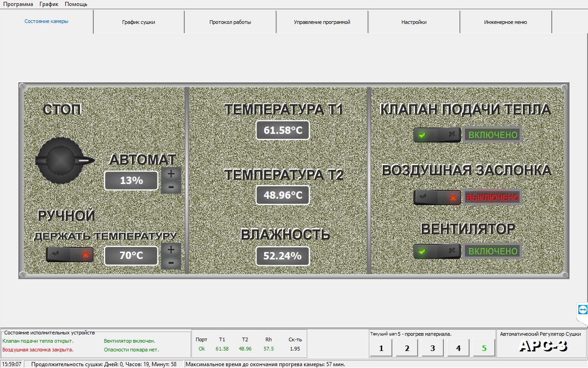Select step 3 button
588x368 pixels.
click(433, 348)
